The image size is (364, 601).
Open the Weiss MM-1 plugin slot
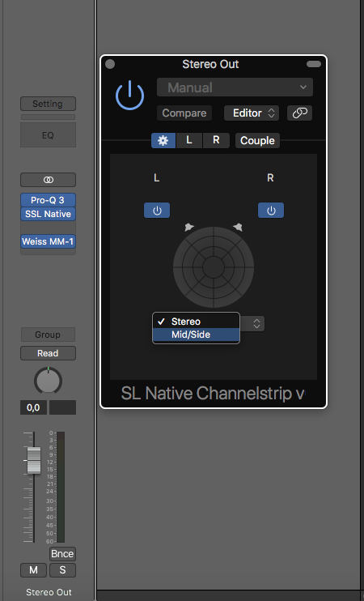48,241
